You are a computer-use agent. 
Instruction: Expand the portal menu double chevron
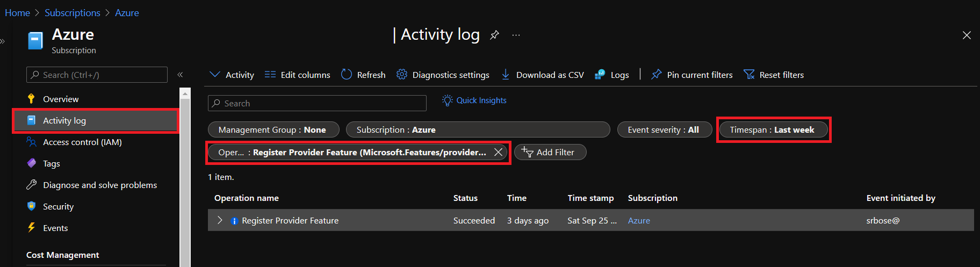click(x=2, y=41)
